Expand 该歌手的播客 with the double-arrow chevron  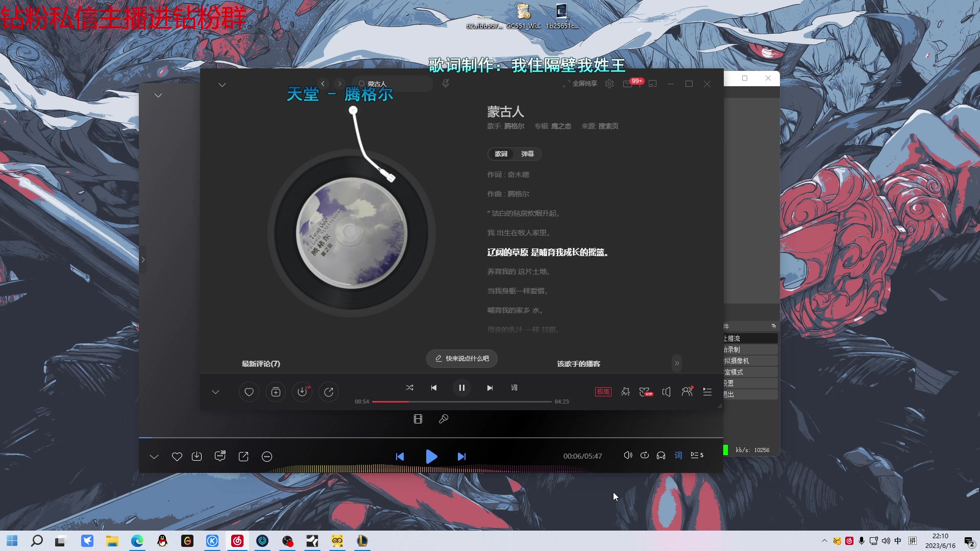pos(677,363)
